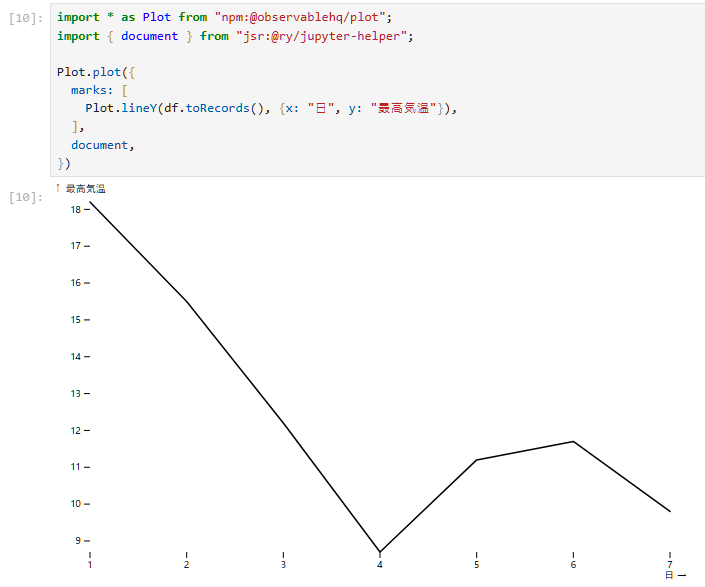
Task: Place cursor in "jsr:@ry/jupyter-helper" string
Action: (324, 36)
